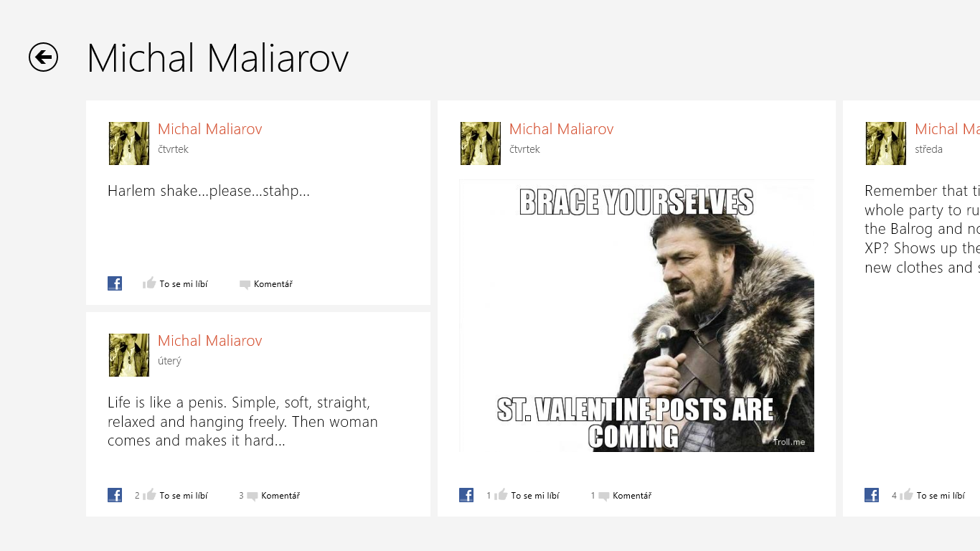Open author name link on úterý post
Image resolution: width=980 pixels, height=551 pixels.
tap(210, 341)
